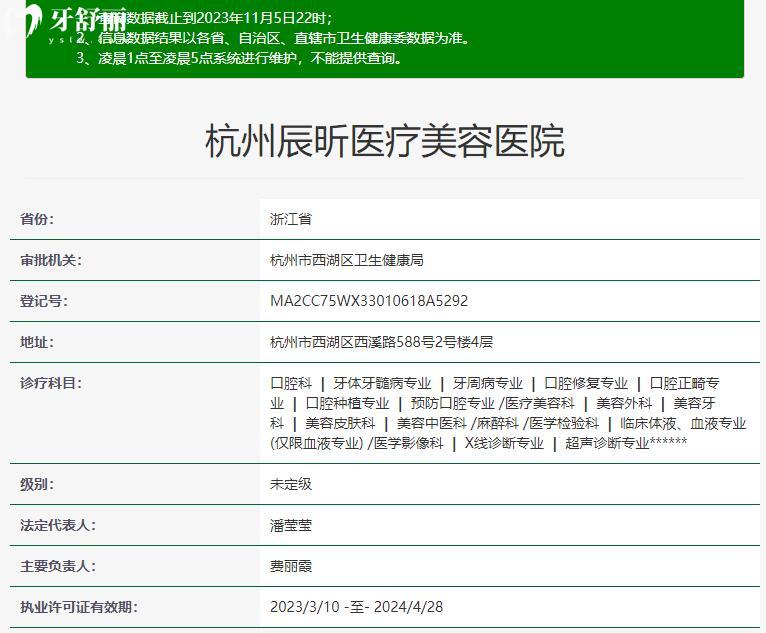Click X线诊断专业 in the department list
The image size is (766, 633).
pyautogui.click(x=504, y=443)
